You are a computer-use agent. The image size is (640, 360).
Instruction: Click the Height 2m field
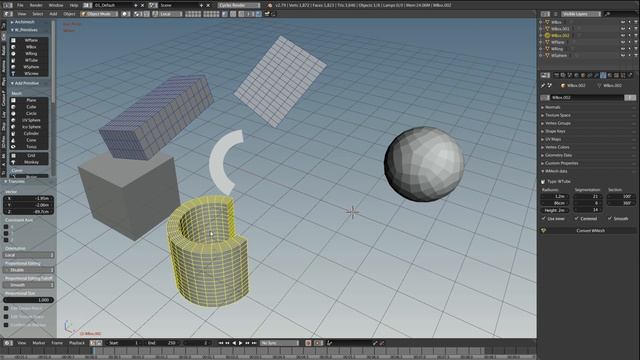pos(555,210)
